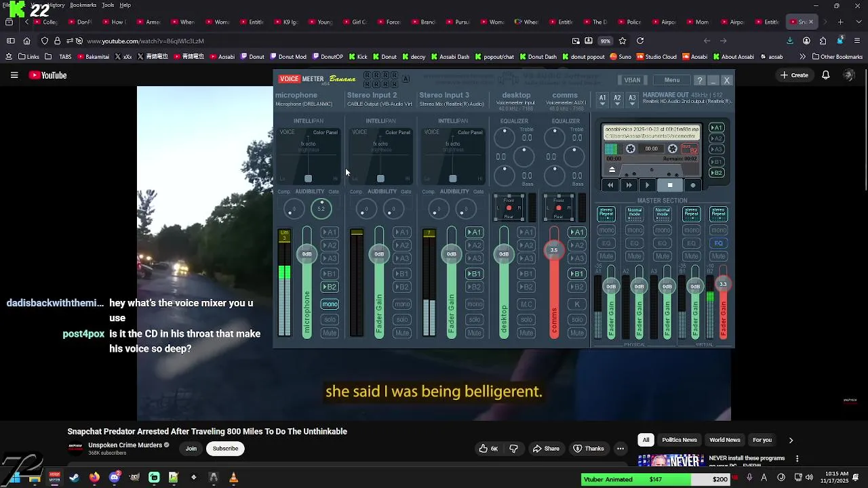
Task: Subscribe to Unspoken Crime Murders
Action: click(225, 449)
